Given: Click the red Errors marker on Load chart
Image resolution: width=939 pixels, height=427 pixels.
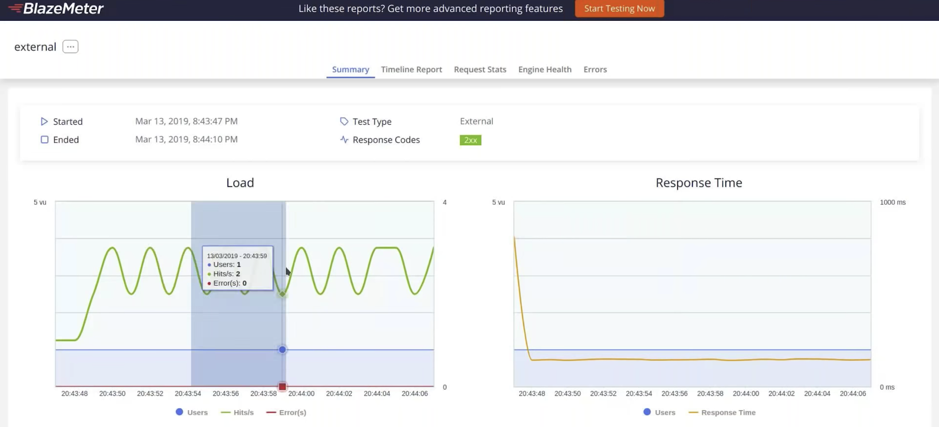Looking at the screenshot, I should click(282, 386).
